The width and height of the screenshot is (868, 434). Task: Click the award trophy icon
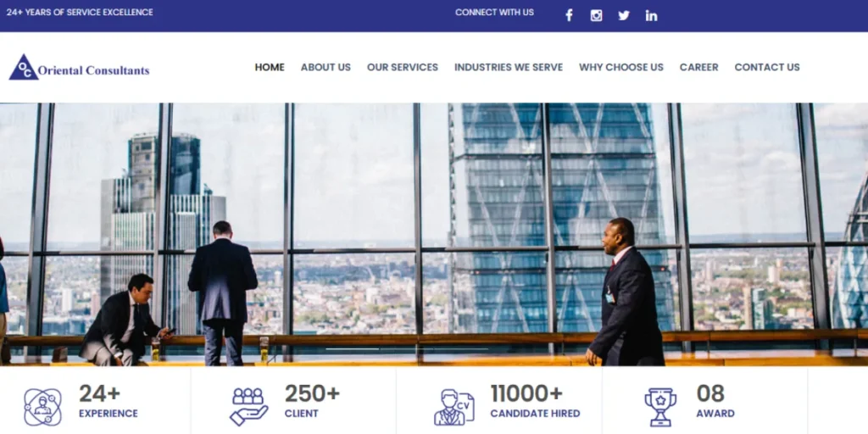[660, 407]
